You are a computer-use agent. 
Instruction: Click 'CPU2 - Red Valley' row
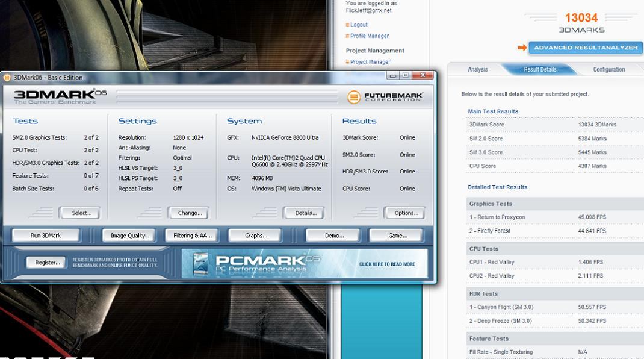[555, 276]
